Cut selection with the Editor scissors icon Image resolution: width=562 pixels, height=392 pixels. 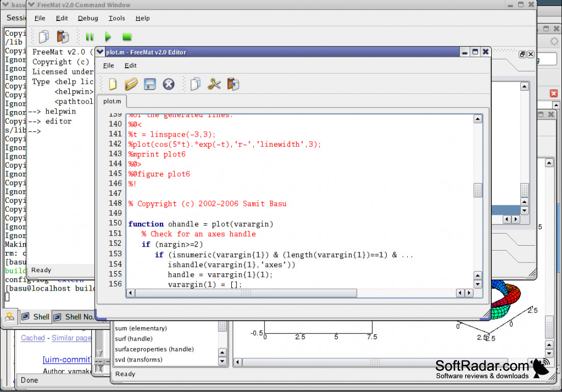[214, 84]
